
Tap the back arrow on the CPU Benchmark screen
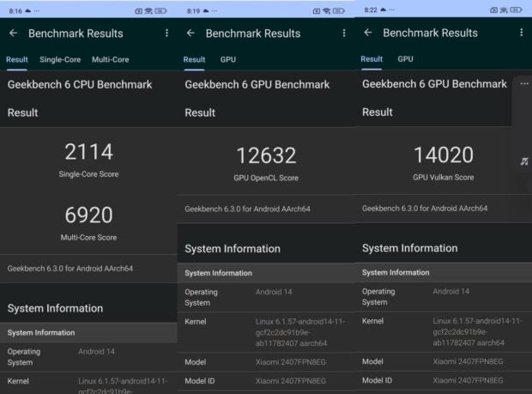[x=13, y=33]
